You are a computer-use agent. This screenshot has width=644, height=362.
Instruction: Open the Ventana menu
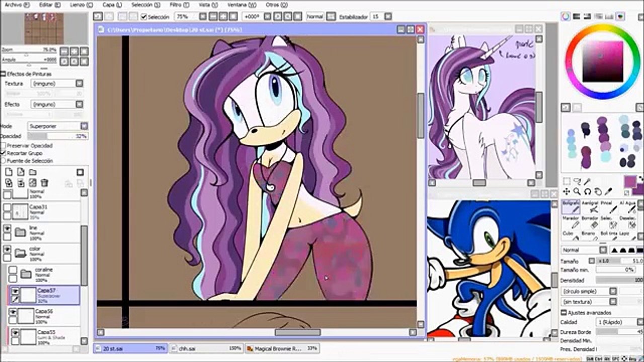click(x=240, y=4)
